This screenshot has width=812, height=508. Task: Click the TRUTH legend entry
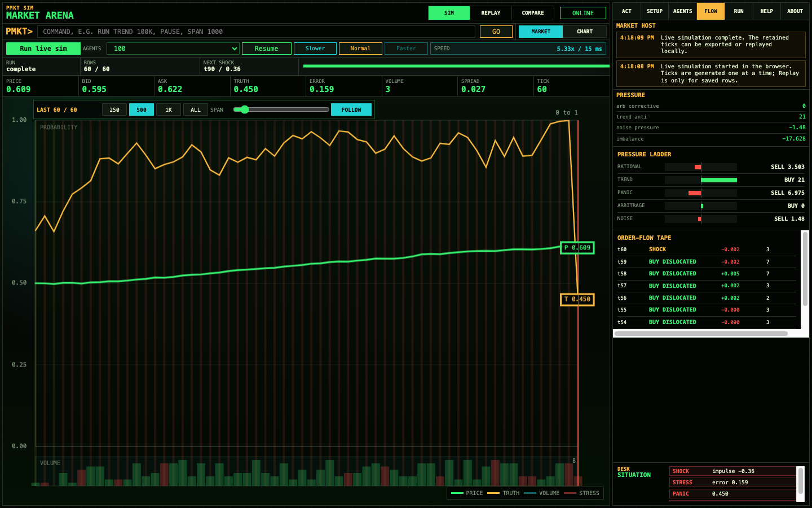pyautogui.click(x=504, y=493)
